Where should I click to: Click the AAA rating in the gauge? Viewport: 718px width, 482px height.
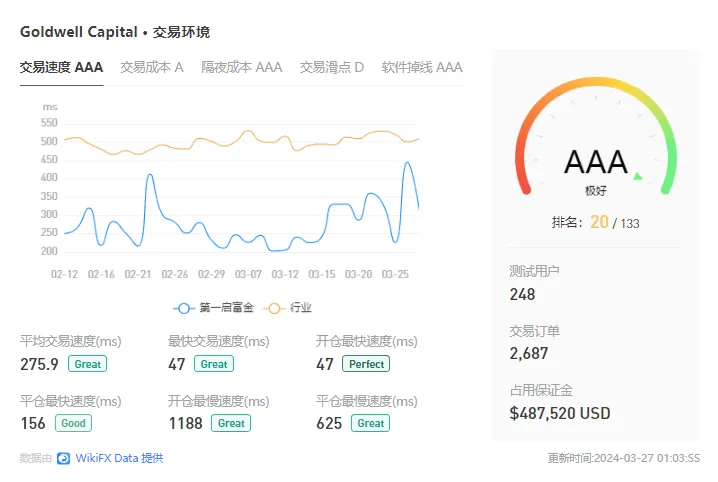pos(596,162)
